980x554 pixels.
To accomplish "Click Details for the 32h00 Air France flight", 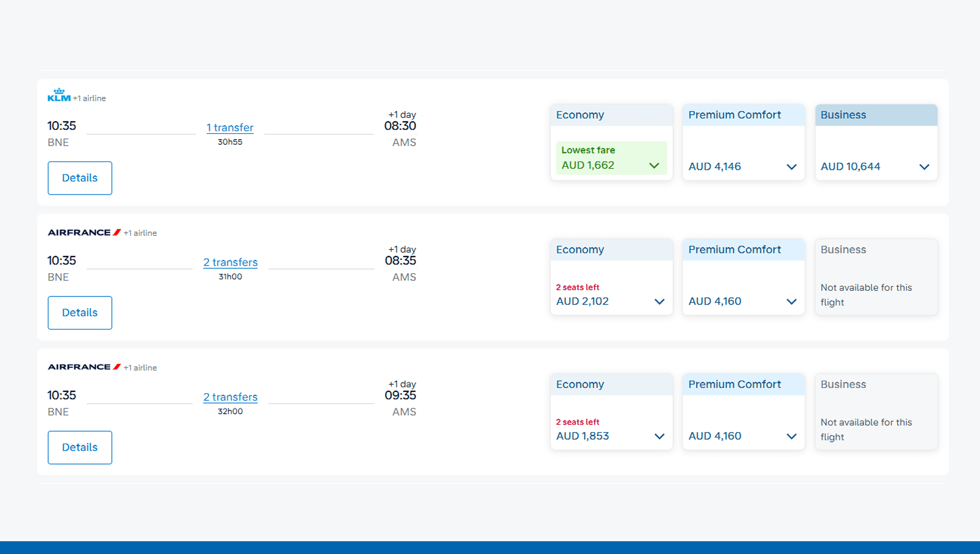I will coord(80,447).
